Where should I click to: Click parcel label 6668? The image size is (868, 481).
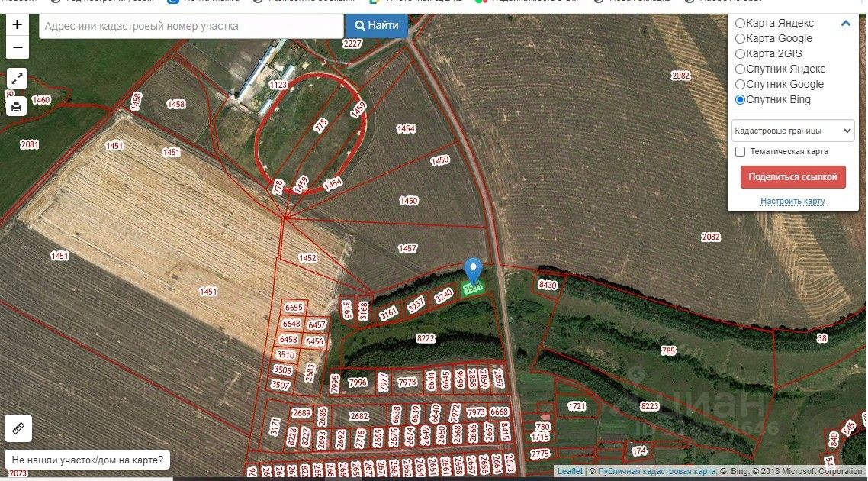(x=500, y=412)
